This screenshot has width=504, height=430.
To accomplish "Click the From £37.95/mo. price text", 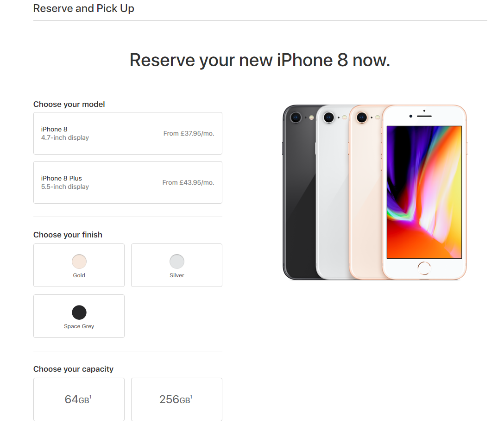I will tap(189, 133).
